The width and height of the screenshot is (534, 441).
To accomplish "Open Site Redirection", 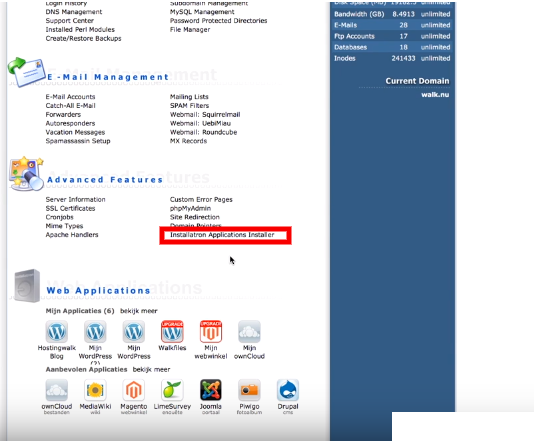I will coord(194,217).
